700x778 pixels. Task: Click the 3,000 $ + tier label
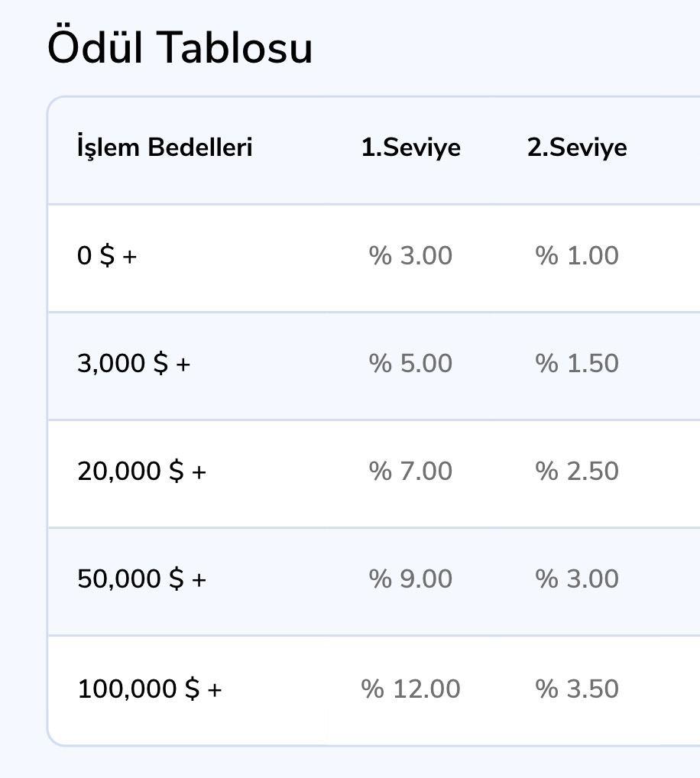point(133,363)
